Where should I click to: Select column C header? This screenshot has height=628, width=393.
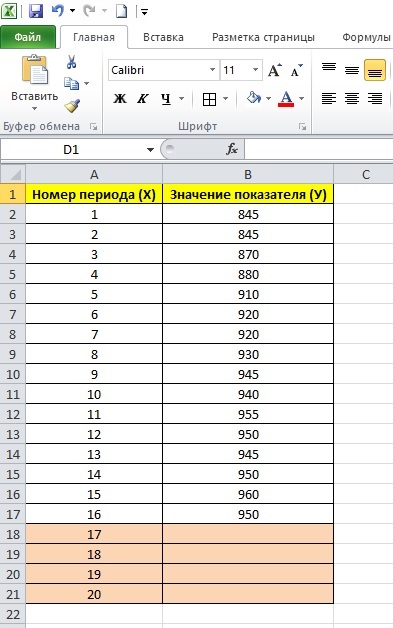pos(365,175)
